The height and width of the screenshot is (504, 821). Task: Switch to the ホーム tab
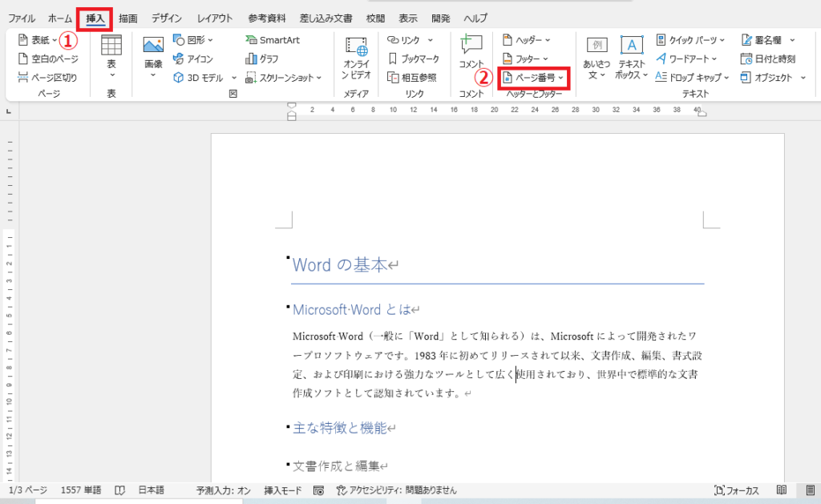[x=60, y=18]
